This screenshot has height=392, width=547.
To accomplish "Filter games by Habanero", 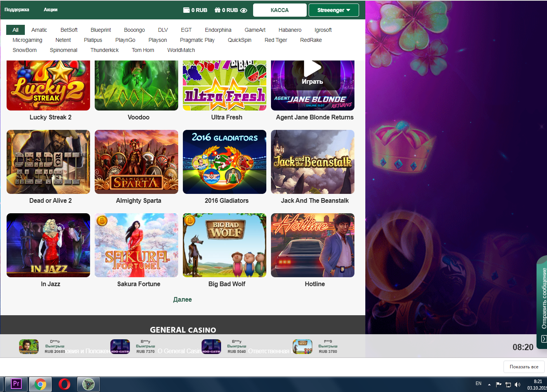I will pos(290,30).
